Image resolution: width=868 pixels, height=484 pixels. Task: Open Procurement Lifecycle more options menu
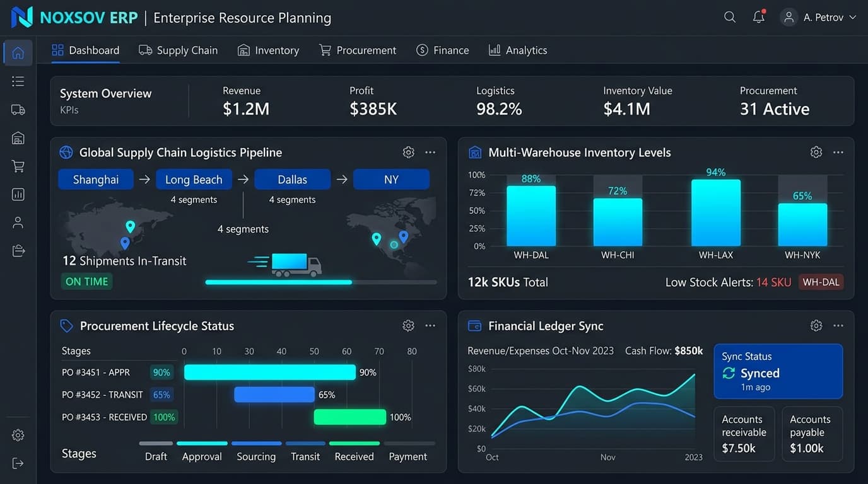(430, 326)
